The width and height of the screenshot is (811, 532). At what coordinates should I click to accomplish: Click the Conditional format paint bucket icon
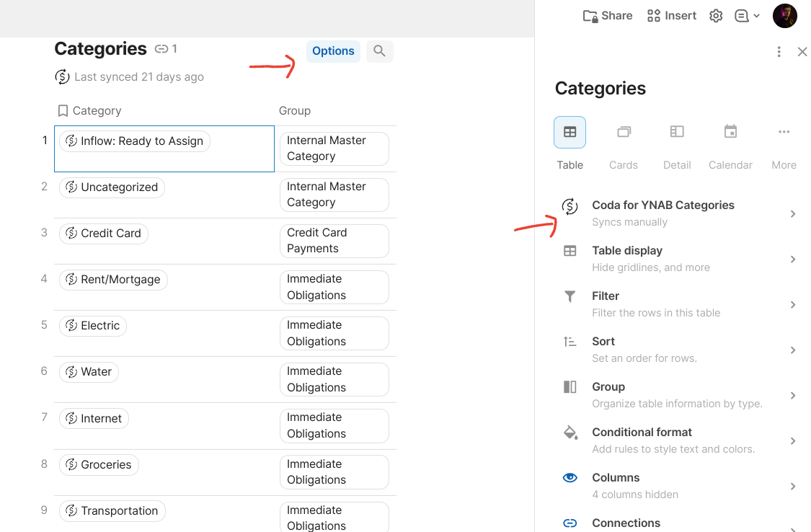pyautogui.click(x=570, y=433)
